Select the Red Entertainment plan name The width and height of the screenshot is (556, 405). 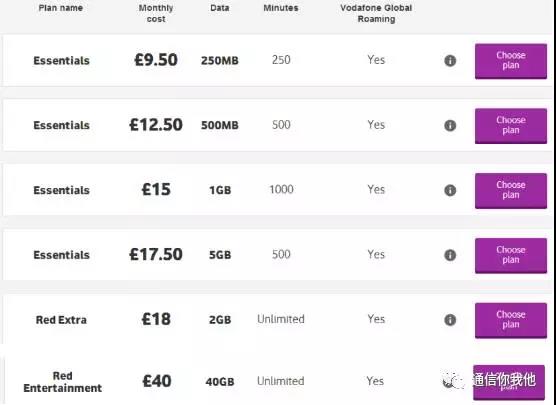63,382
